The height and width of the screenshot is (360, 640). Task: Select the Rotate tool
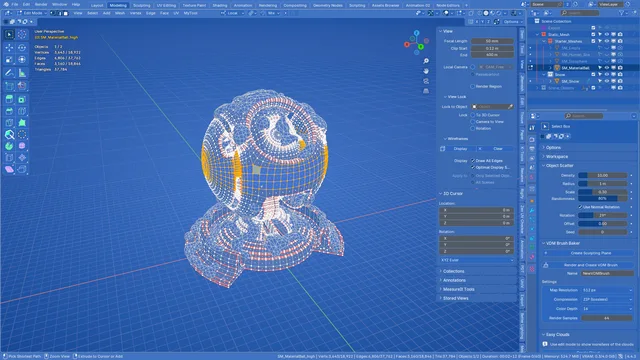(22, 47)
